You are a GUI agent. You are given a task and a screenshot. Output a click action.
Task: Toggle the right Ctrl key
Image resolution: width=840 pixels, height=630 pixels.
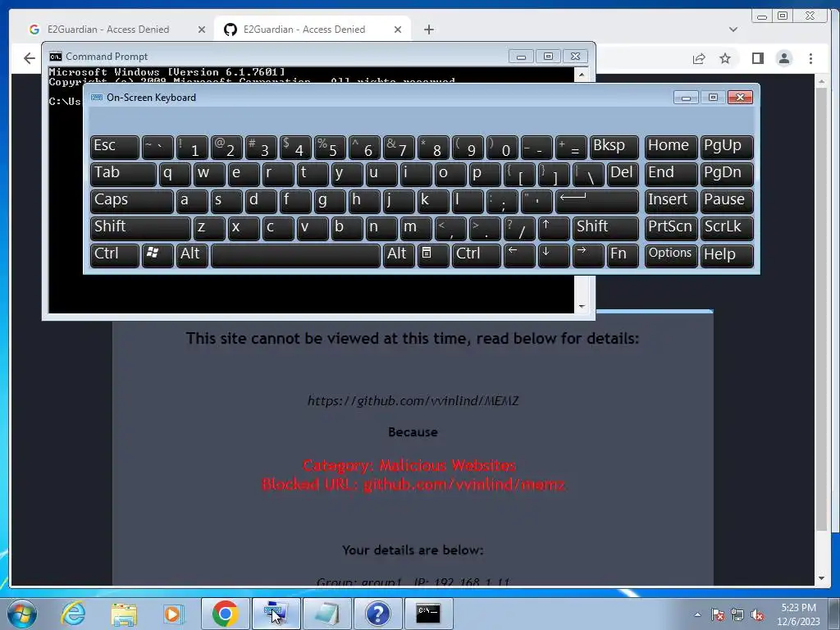click(477, 255)
